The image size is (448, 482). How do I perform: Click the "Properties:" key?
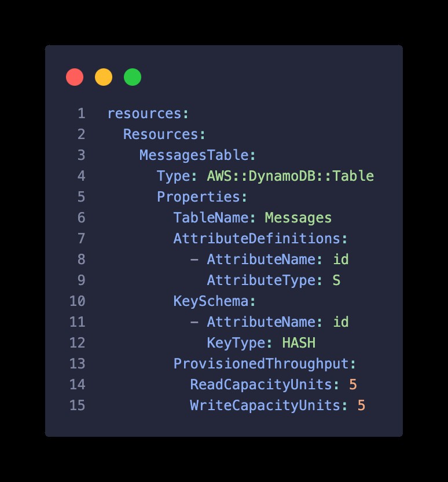pyautogui.click(x=202, y=197)
